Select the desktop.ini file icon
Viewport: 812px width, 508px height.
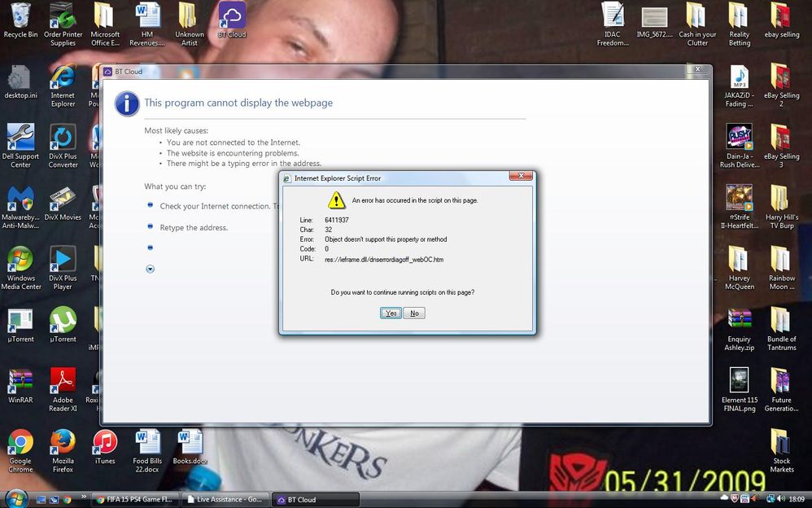coord(20,82)
